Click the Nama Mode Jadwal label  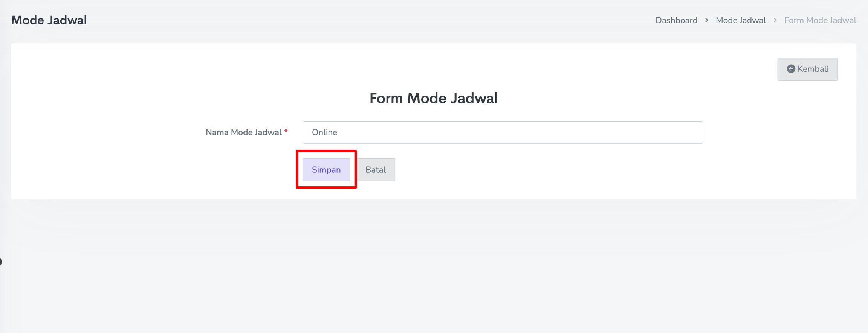[x=243, y=132]
